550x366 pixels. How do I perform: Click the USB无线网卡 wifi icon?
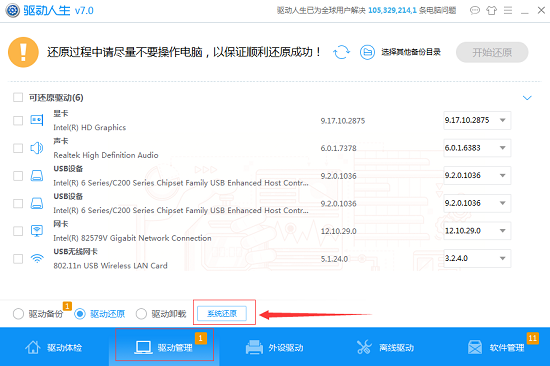[x=37, y=259]
